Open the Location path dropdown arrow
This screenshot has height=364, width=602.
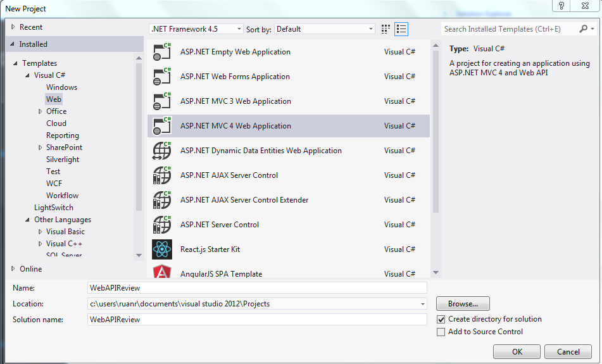pos(423,304)
